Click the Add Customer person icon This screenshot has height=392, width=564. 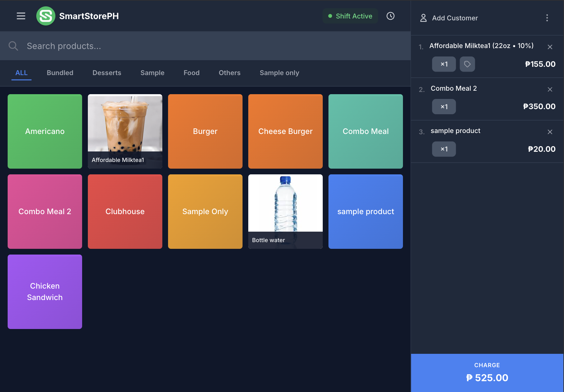[x=423, y=18]
